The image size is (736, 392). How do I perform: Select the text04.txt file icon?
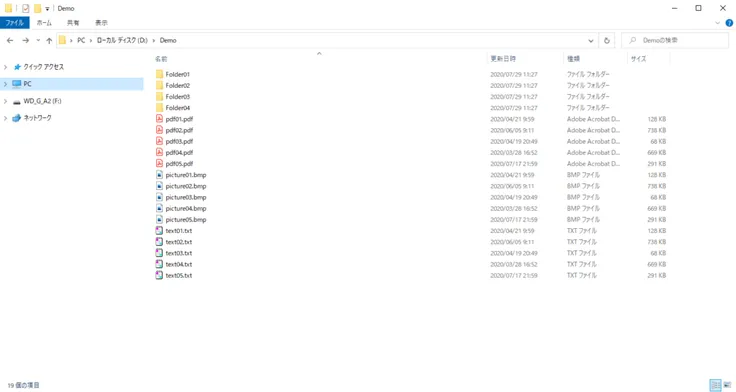point(160,264)
